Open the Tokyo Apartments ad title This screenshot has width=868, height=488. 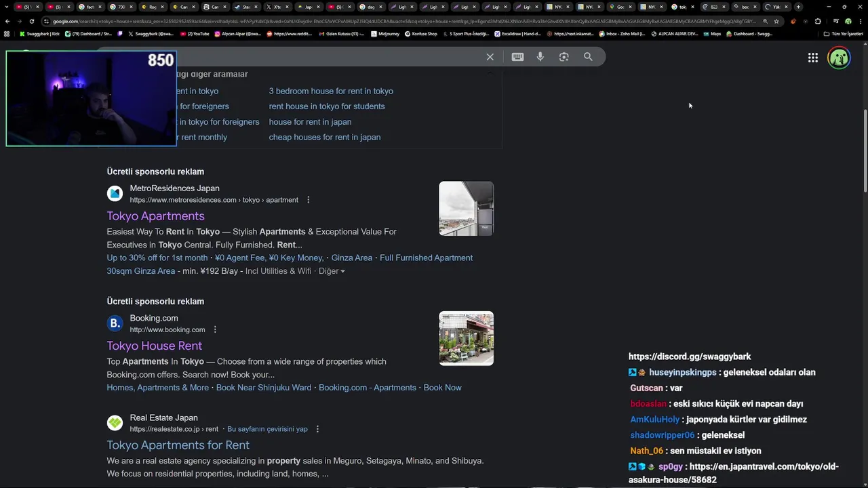(155, 216)
